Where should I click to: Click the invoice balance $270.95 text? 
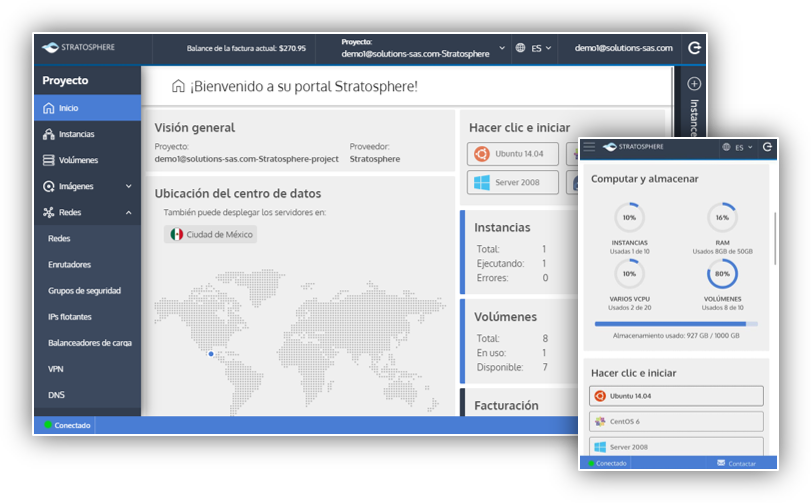pos(246,49)
